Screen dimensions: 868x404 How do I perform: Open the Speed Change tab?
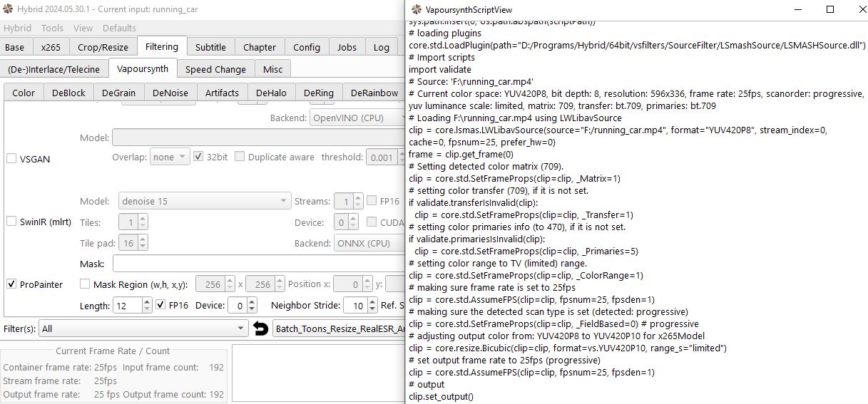[x=215, y=69]
